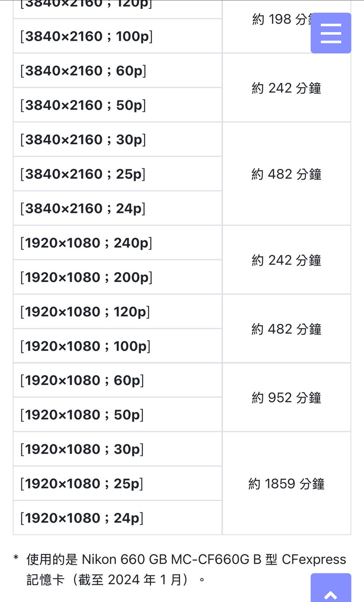Image resolution: width=364 pixels, height=602 pixels.
Task: Select the 約 952 分鐘 duration cell
Action: pyautogui.click(x=287, y=398)
